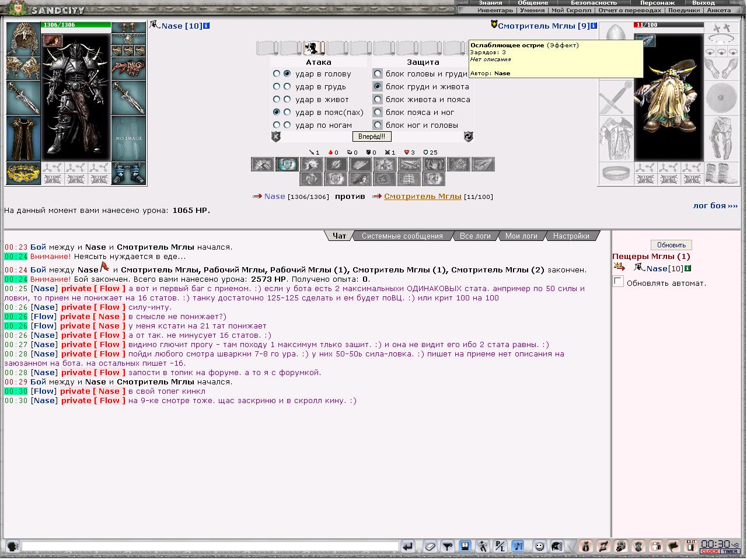This screenshot has width=747, height=560.
Task: Click the person silhouette icon in bottom bar
Action: point(655,547)
